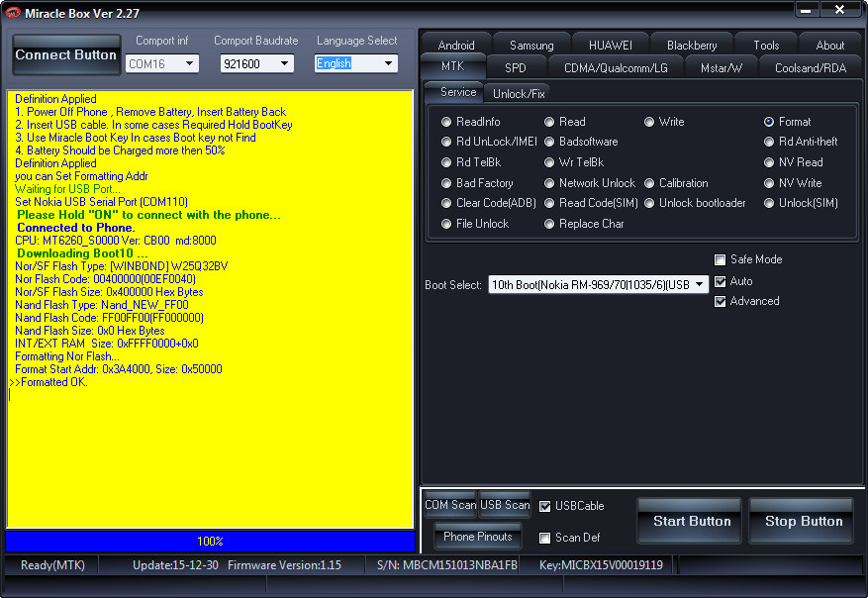Image resolution: width=868 pixels, height=598 pixels.
Task: Click the 100% progress bar
Action: [211, 541]
